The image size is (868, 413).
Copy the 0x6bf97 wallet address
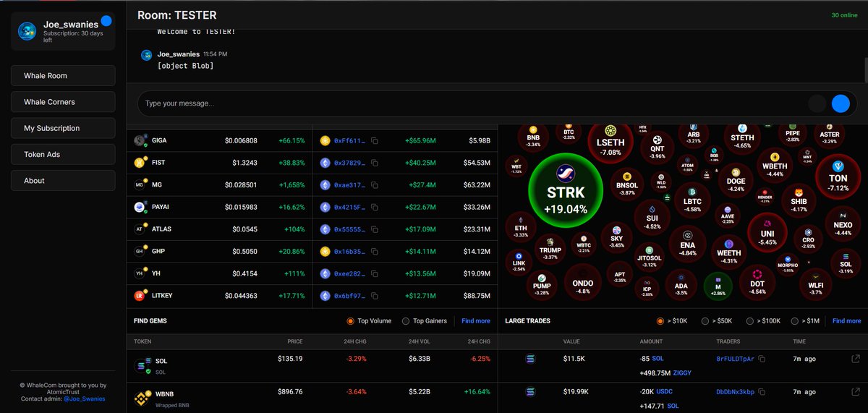pos(375,296)
